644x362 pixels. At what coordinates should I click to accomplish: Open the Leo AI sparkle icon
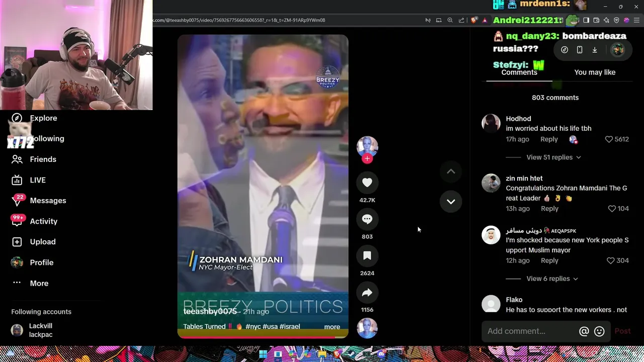coord(606,20)
